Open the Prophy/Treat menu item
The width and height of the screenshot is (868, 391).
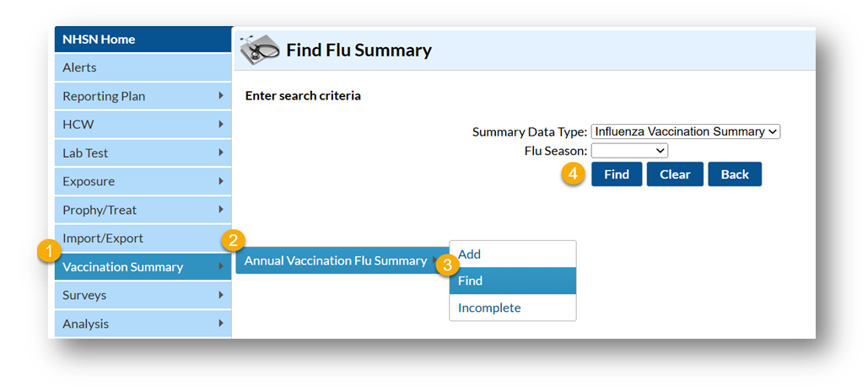(100, 210)
